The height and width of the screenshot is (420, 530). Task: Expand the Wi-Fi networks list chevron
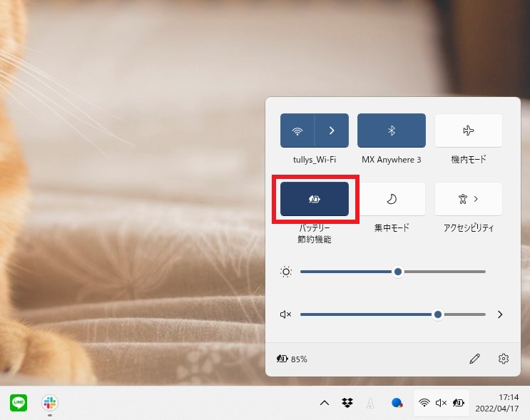pyautogui.click(x=332, y=130)
